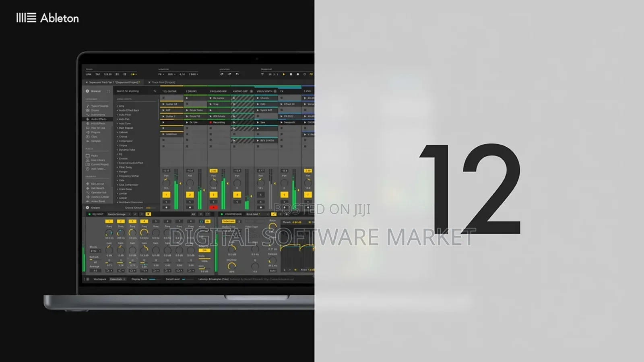
Task: Adjust the Groove Amount slider
Action: 151,208
